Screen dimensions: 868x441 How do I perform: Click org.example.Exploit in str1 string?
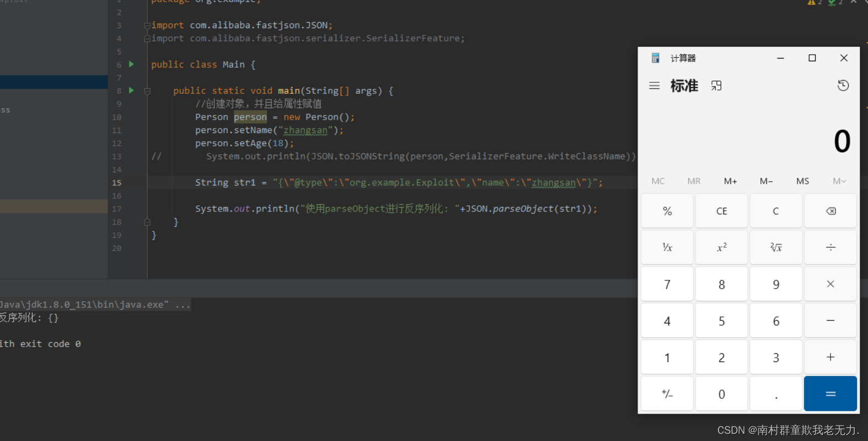point(401,183)
